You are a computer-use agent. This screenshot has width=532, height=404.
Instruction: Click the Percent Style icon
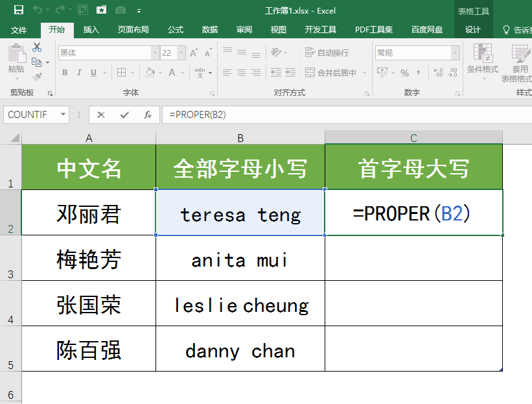404,73
